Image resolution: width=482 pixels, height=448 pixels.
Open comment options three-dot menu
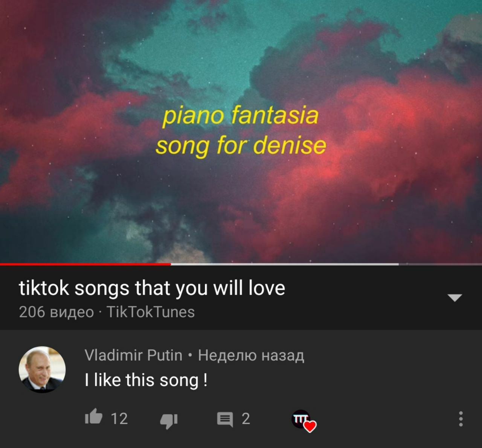(460, 419)
